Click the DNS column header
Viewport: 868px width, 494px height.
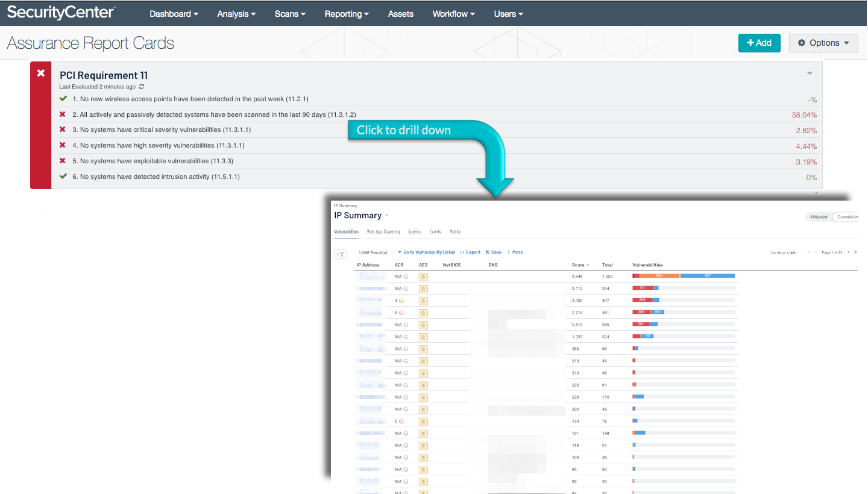[x=492, y=265]
